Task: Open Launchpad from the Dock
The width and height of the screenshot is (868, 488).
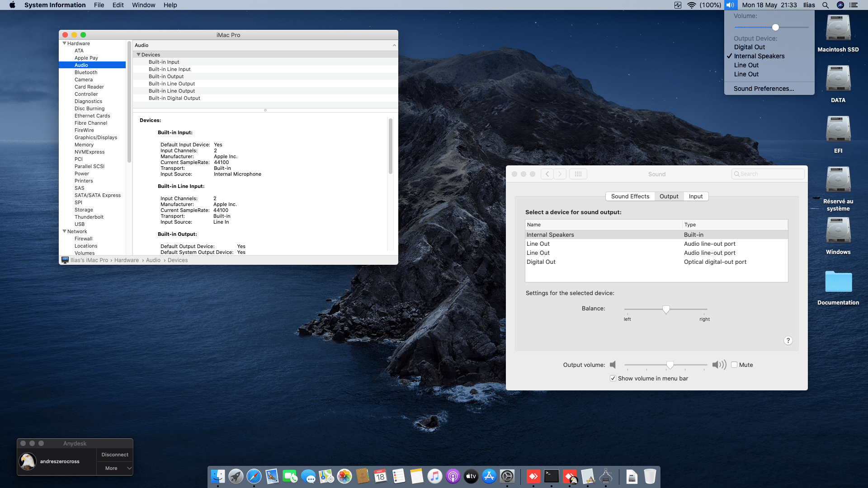Action: tap(236, 476)
